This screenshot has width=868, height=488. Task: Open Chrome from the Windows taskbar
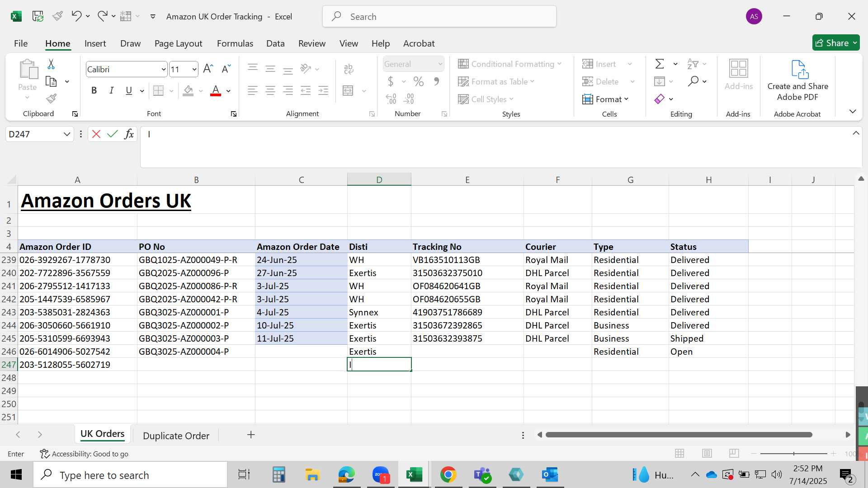coord(448,475)
